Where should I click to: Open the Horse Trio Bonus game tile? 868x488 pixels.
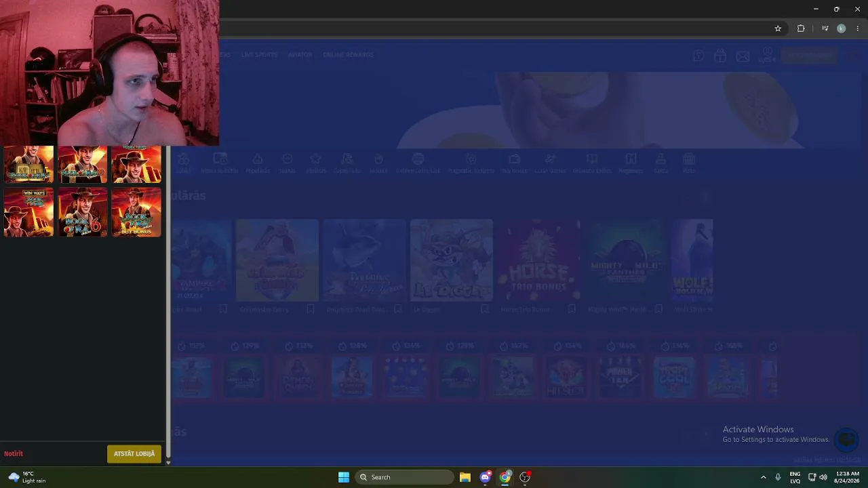[x=538, y=260]
